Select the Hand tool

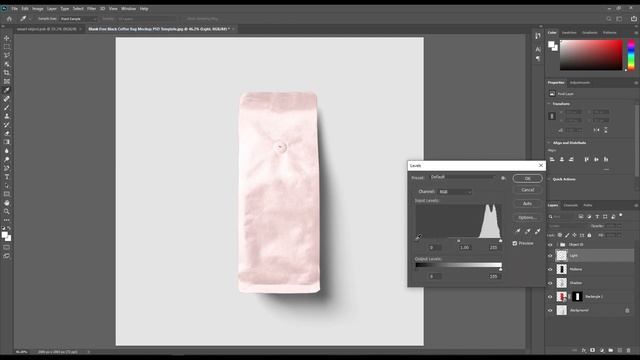click(x=7, y=203)
